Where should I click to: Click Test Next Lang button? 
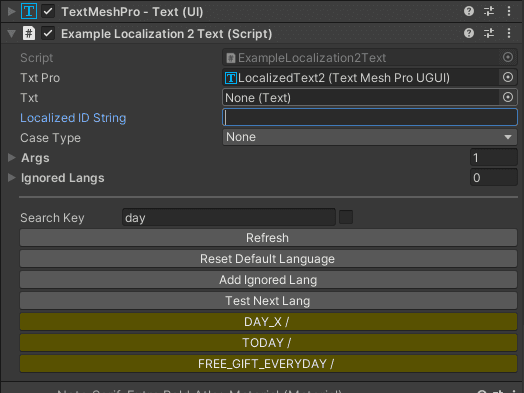(x=268, y=301)
